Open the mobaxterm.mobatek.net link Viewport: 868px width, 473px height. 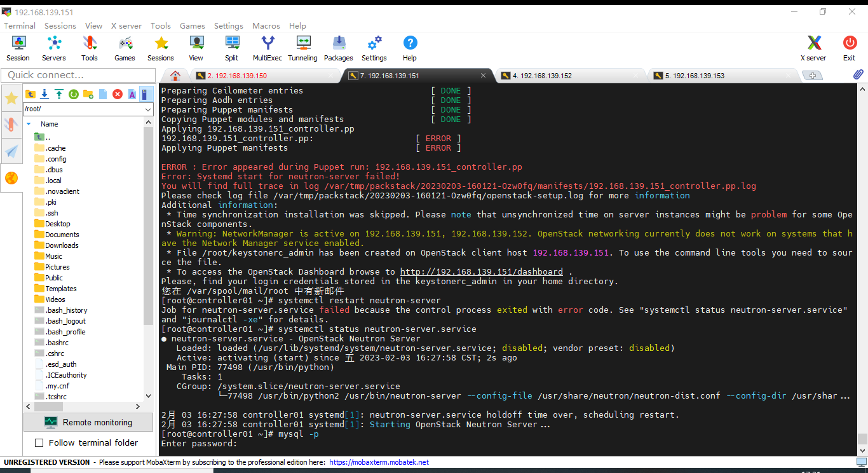point(379,462)
